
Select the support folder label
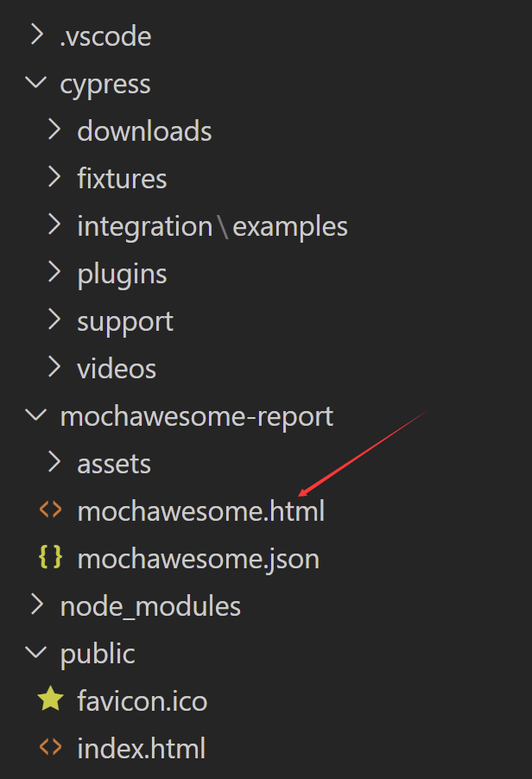pyautogui.click(x=125, y=321)
